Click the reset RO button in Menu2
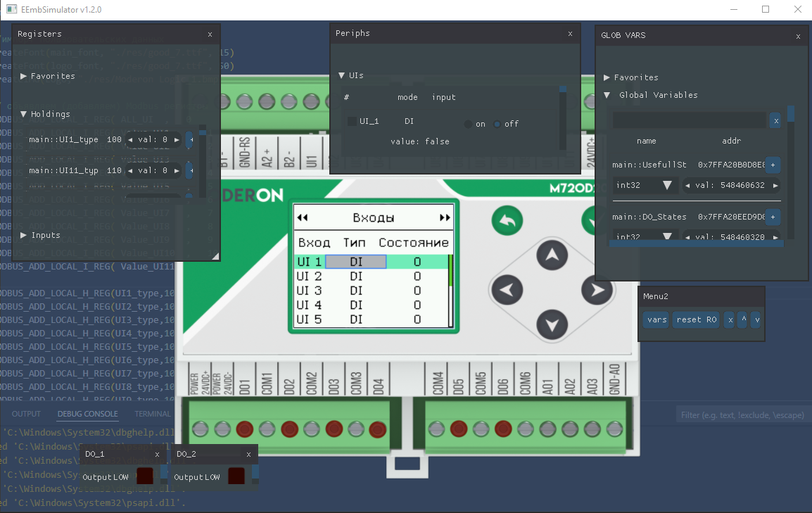Screen dimensions: 812x513 [x=697, y=320]
